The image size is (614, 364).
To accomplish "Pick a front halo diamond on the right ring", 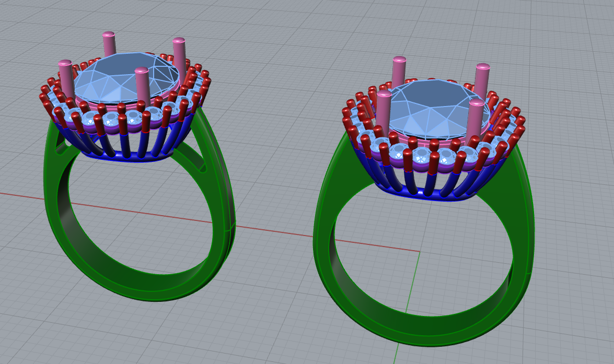I will 421,156.
